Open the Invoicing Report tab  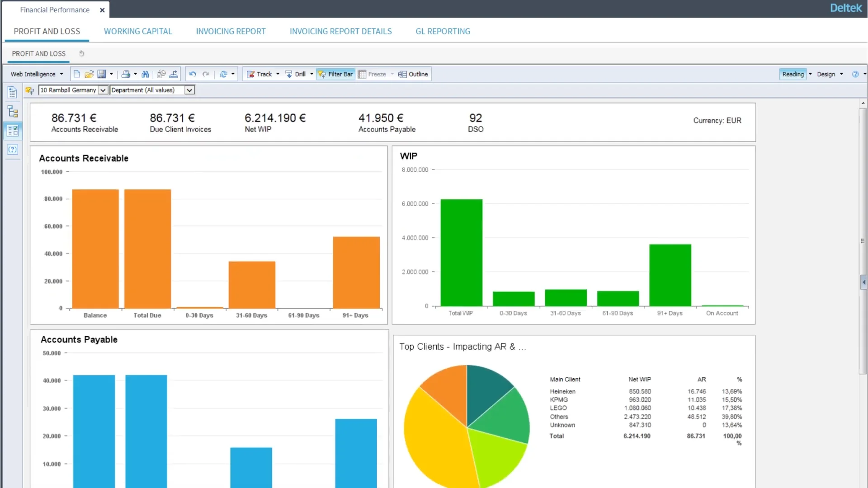(x=231, y=31)
